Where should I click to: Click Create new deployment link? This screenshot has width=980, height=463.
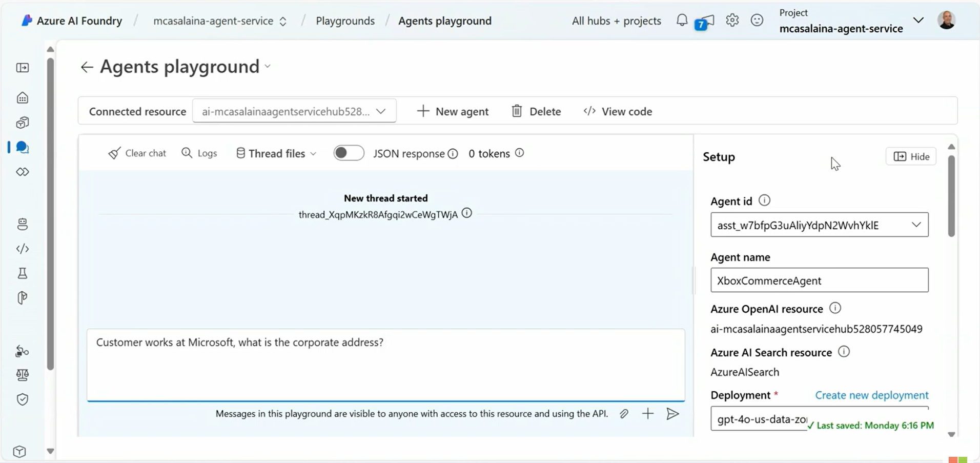(871, 395)
